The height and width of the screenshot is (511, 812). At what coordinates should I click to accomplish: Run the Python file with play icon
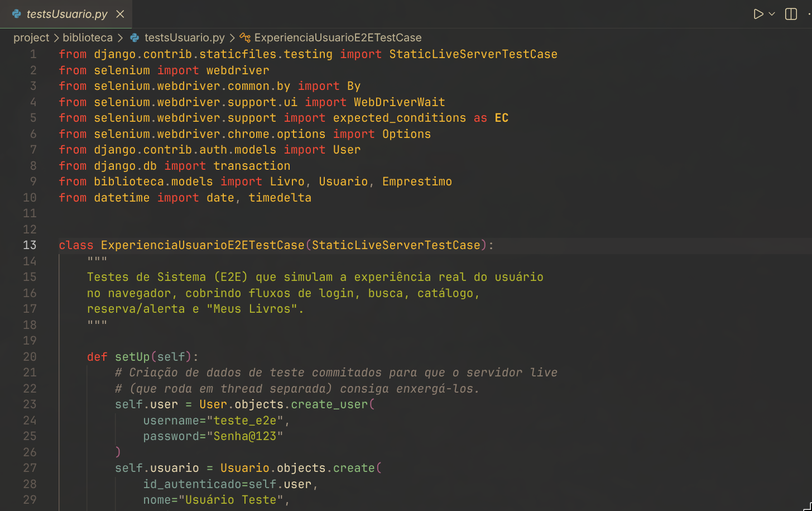tap(758, 14)
